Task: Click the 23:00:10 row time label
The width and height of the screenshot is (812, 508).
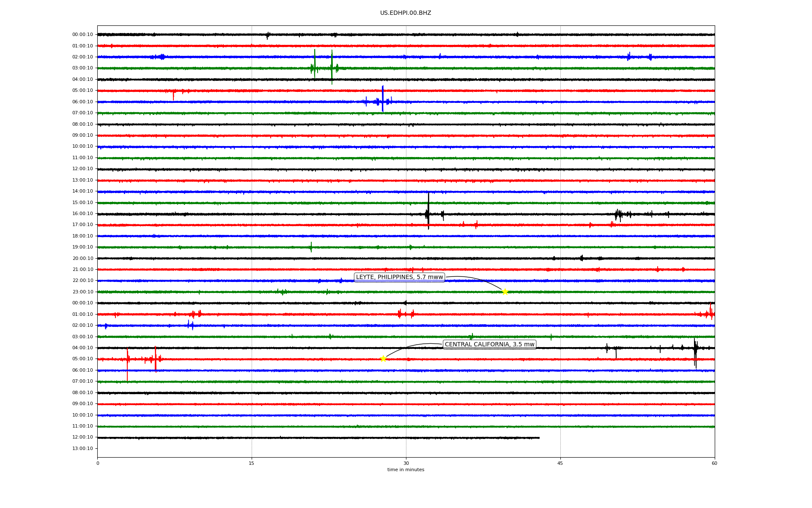Action: [82, 292]
